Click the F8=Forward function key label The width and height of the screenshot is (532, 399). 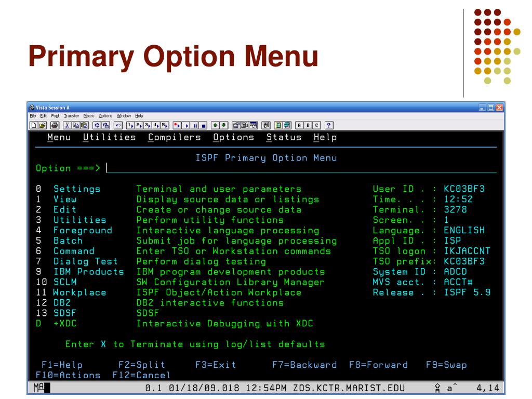[x=378, y=365]
